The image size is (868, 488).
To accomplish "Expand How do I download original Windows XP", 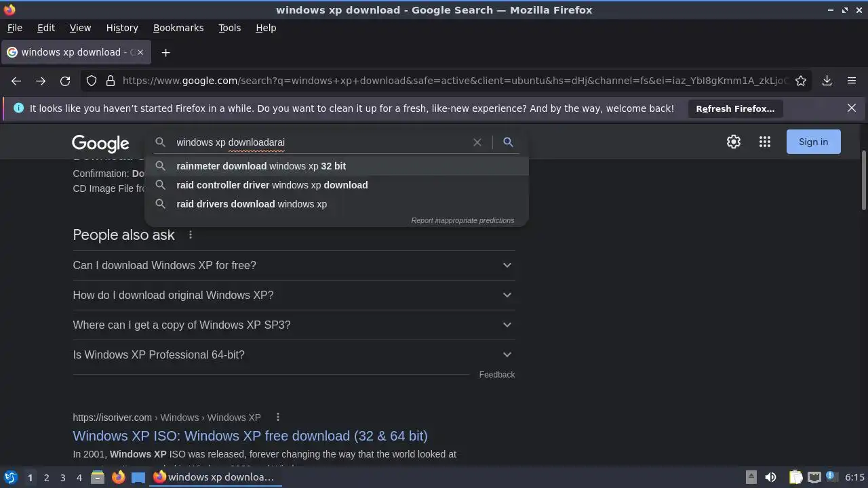I will coord(294,295).
